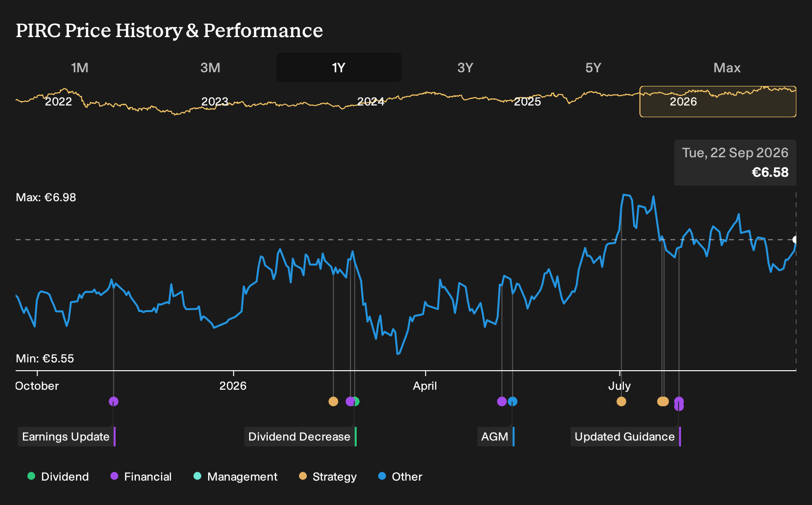This screenshot has width=812, height=505.
Task: Click the highlighted 2026 range selector window
Action: tap(718, 102)
